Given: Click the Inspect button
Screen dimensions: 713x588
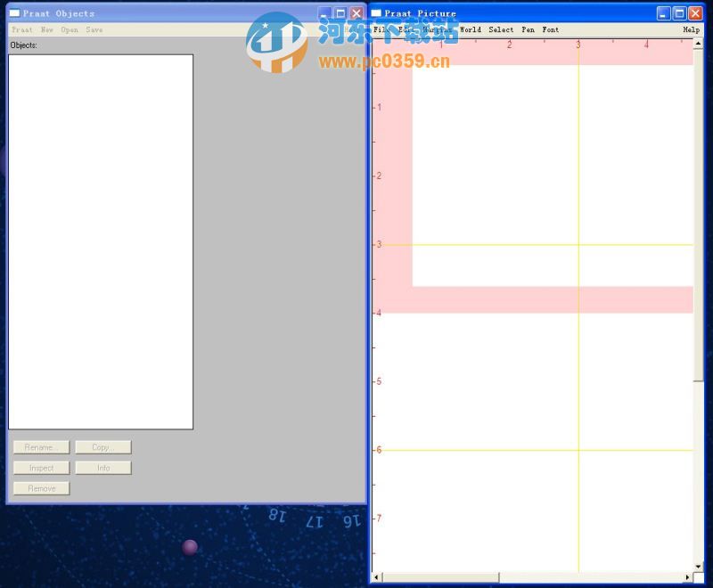Looking at the screenshot, I should (x=41, y=468).
